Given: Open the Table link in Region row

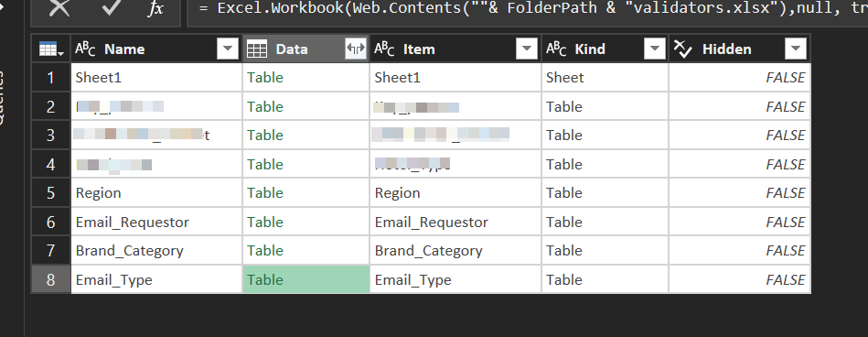Looking at the screenshot, I should [x=265, y=193].
